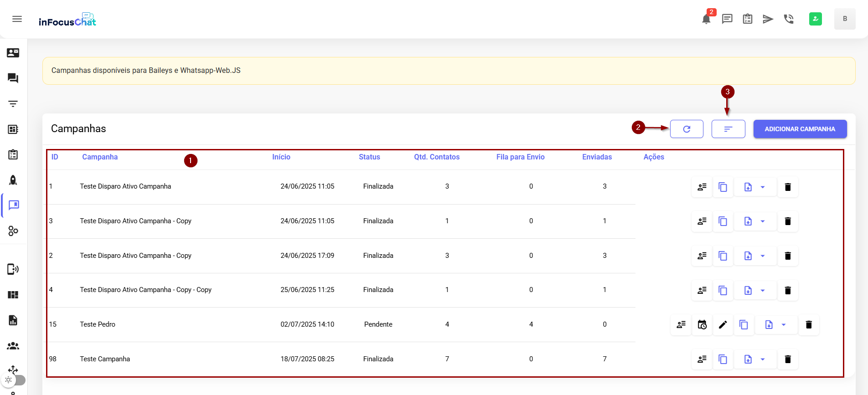Open the group contacts sidebar menu item
The height and width of the screenshot is (395, 868).
click(13, 346)
